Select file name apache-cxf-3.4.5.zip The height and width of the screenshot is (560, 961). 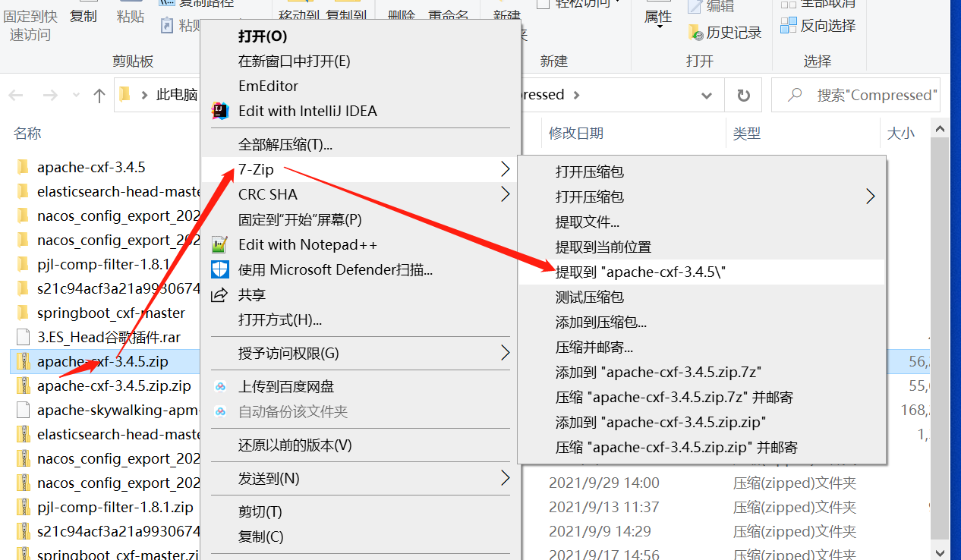coord(102,361)
